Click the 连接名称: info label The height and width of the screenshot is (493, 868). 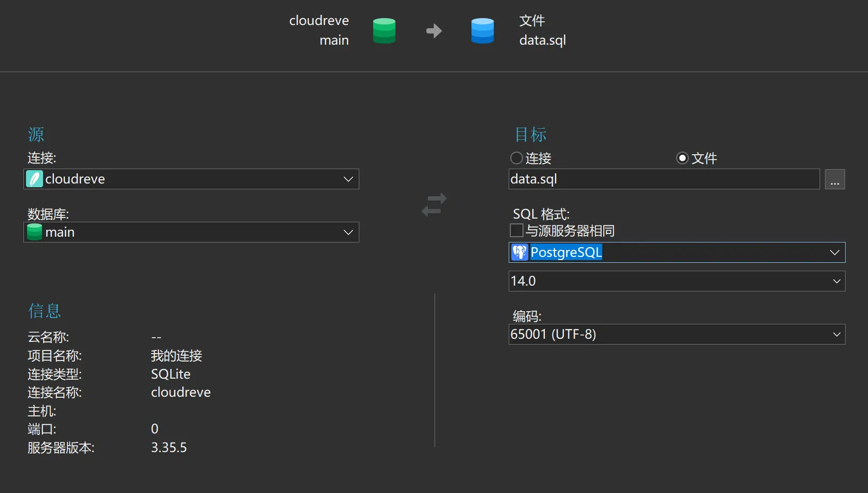[55, 392]
